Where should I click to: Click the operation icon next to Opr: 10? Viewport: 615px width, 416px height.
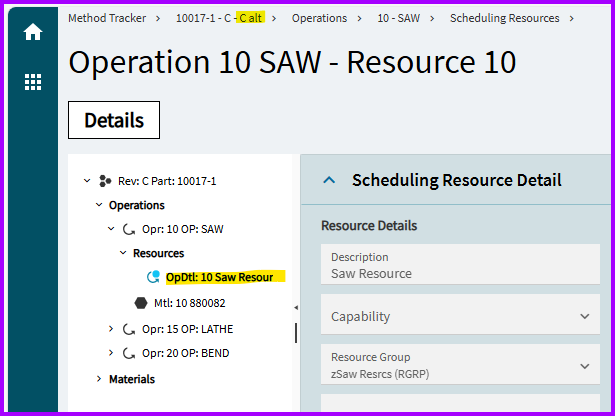pyautogui.click(x=129, y=229)
